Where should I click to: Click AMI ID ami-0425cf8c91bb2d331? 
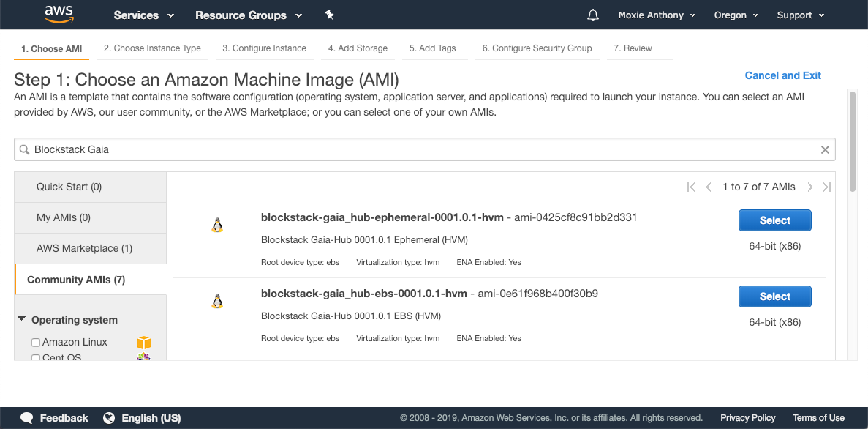(575, 218)
